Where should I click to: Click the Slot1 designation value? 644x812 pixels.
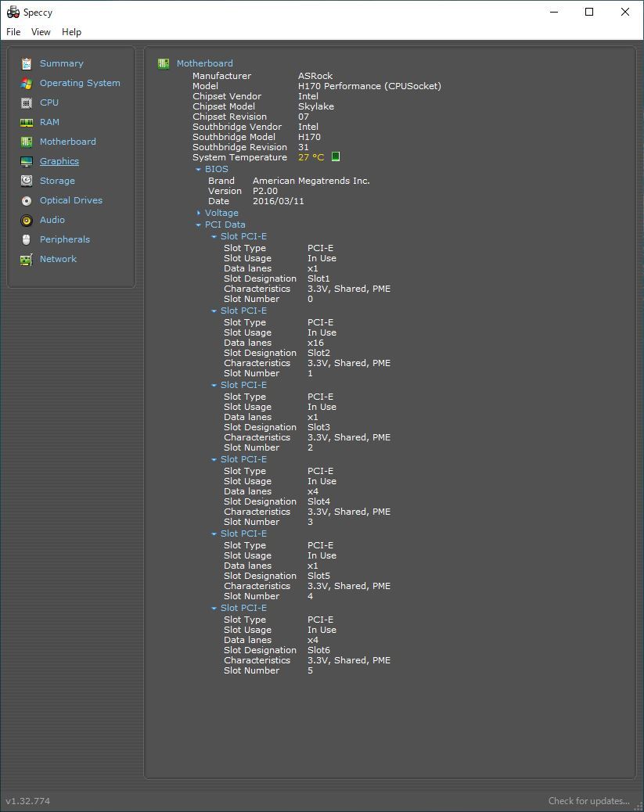[318, 278]
